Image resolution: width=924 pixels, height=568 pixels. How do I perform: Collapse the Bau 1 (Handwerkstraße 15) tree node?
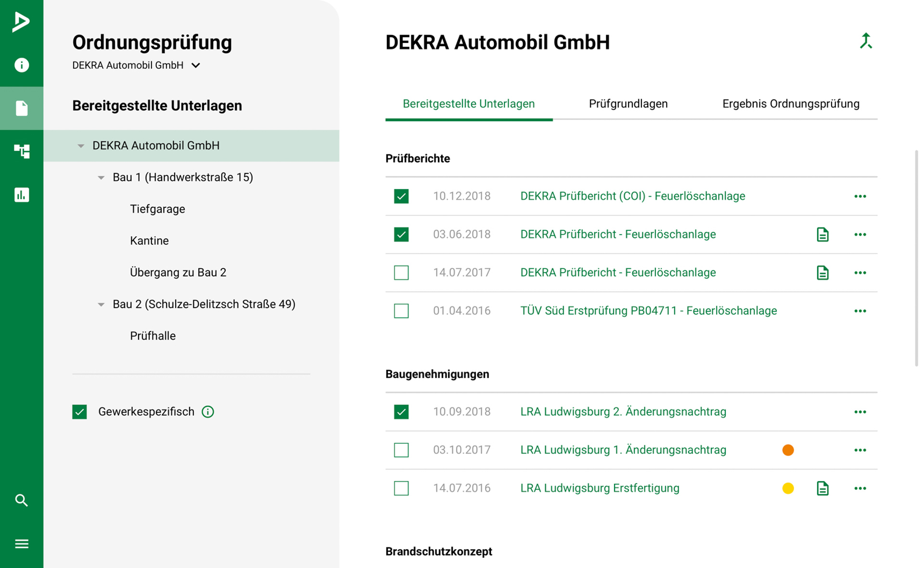(101, 177)
